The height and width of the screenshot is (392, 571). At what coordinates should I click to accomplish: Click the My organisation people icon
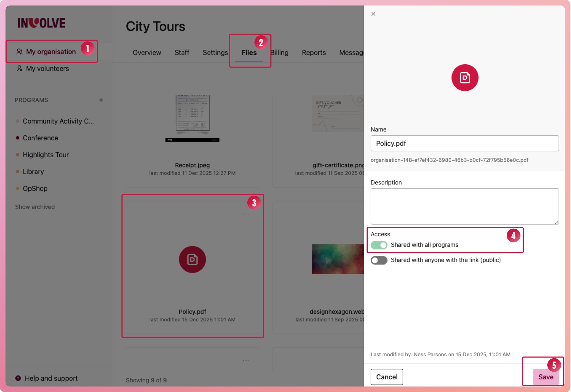19,52
